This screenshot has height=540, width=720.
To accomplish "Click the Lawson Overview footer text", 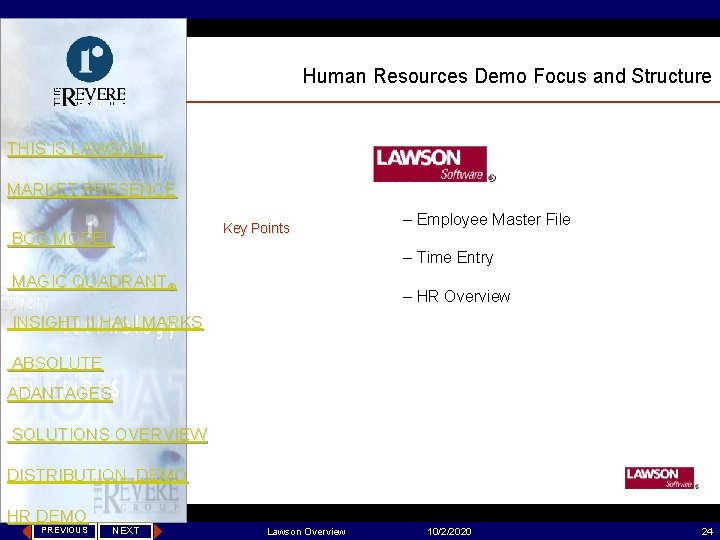I will pyautogui.click(x=306, y=532).
